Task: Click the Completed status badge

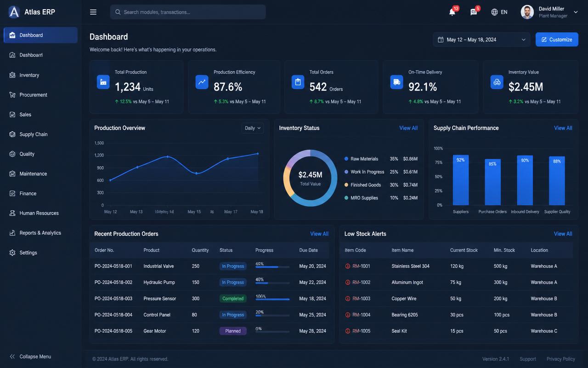Action: point(233,299)
